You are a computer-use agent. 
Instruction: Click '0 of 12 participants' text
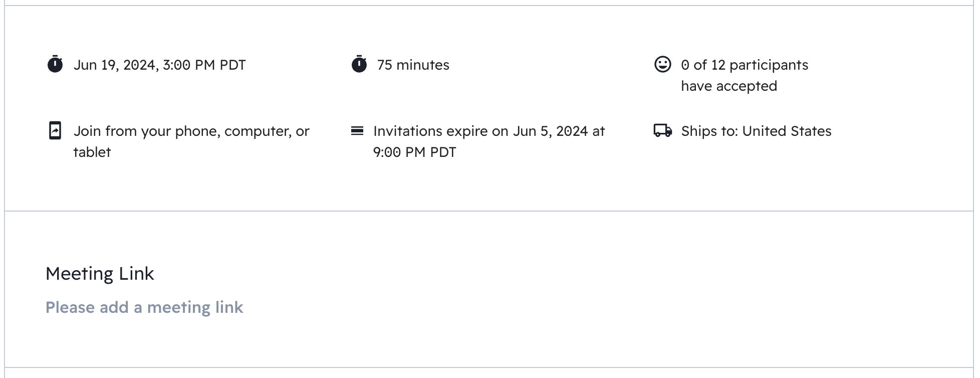pos(744,65)
